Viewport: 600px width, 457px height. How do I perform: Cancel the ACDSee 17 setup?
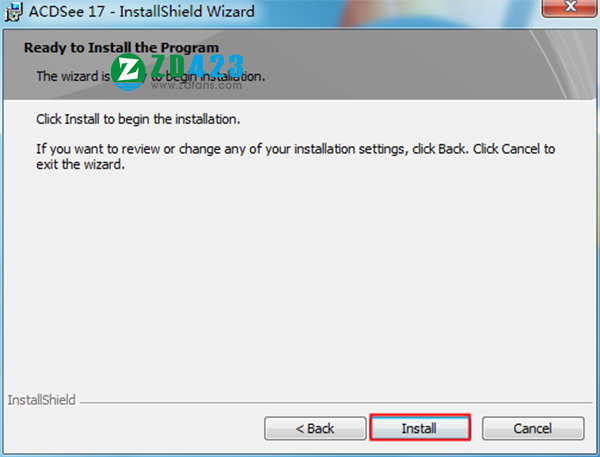tap(533, 428)
